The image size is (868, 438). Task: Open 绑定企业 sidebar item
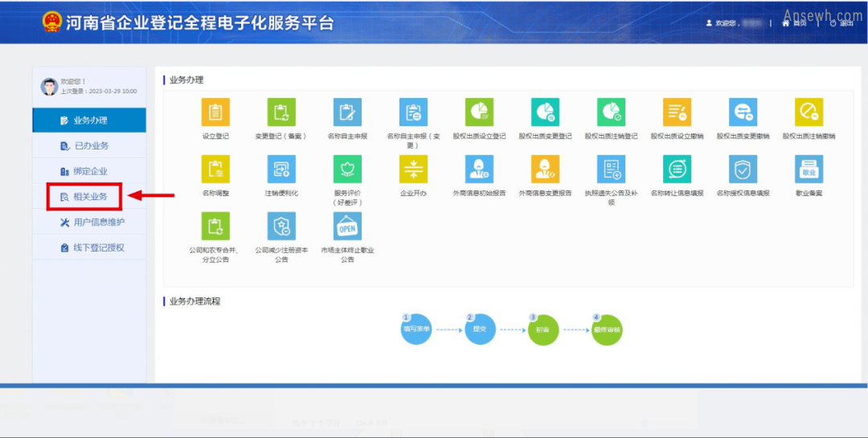(x=89, y=171)
